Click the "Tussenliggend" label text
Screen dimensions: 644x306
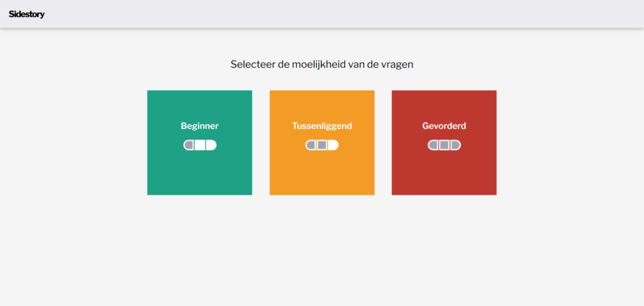tap(322, 126)
